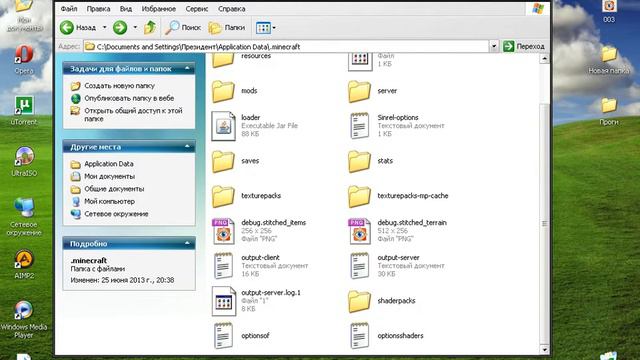The width and height of the screenshot is (640, 360).
Task: Click Опубликовать папку в вебе link
Action: click(129, 98)
